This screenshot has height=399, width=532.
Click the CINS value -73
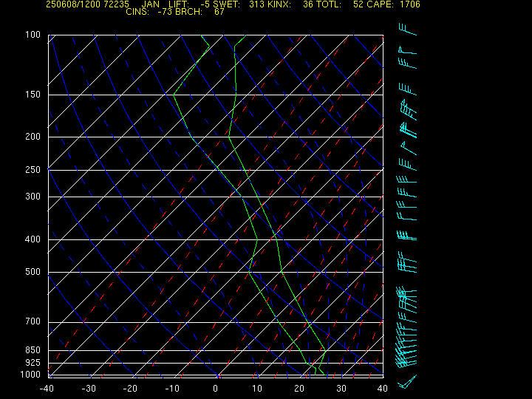pyautogui.click(x=165, y=12)
